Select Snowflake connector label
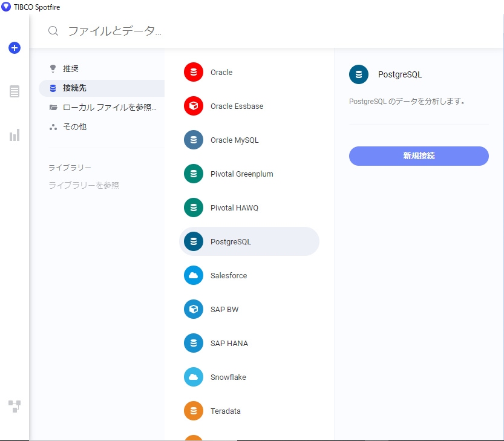The height and width of the screenshot is (441, 504). 228,377
